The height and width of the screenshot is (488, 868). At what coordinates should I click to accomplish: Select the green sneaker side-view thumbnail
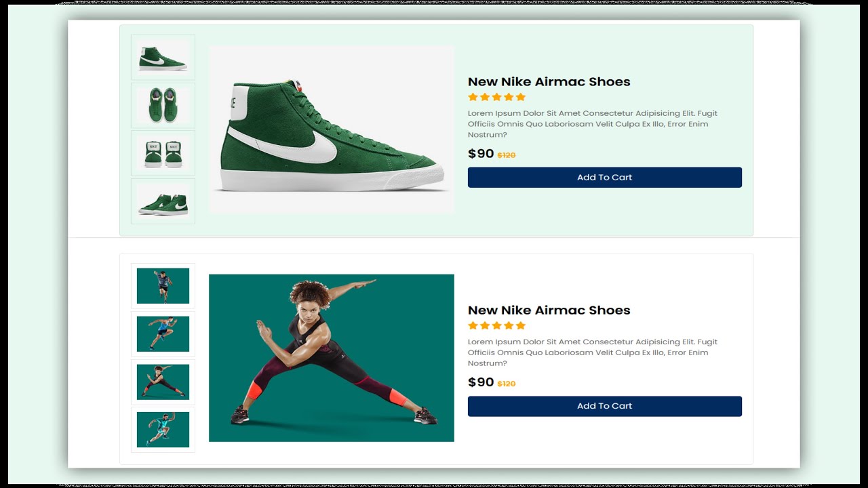[163, 58]
